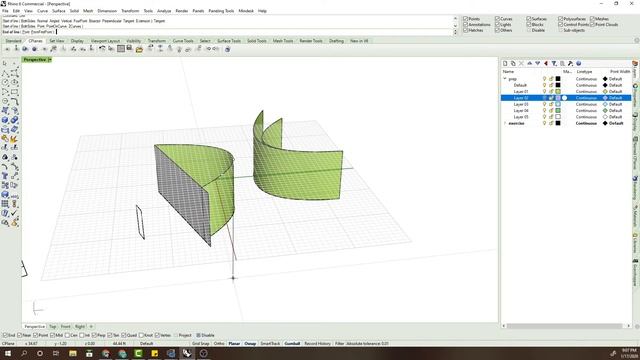
Task: Toggle the Curves selection filter checkbox
Action: 498,19
